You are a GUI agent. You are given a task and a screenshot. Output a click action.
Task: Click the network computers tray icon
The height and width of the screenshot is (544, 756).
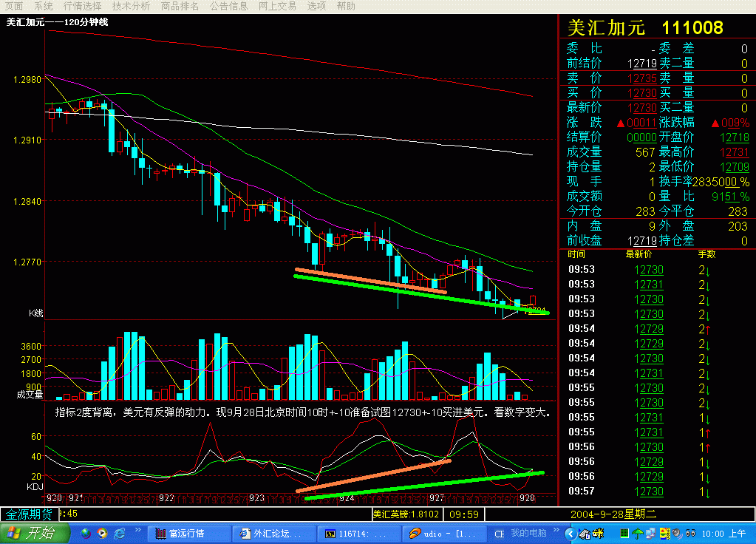point(651,534)
